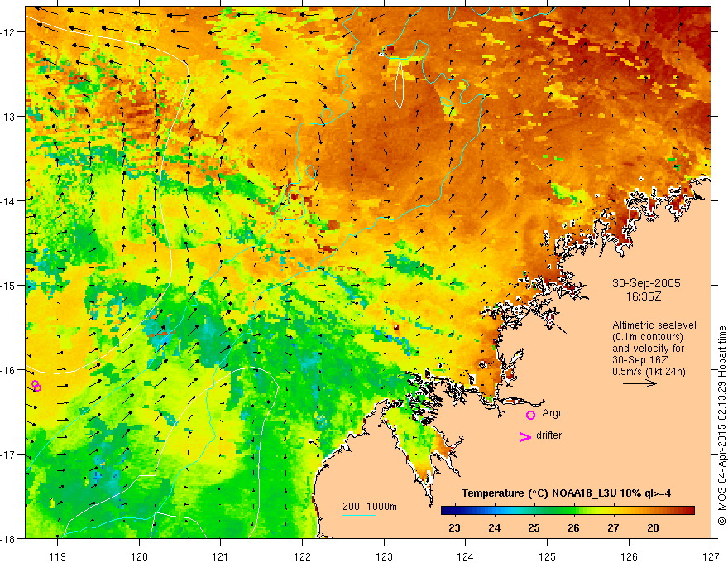Click colorbar label '23'
The image size is (728, 563).
click(454, 527)
